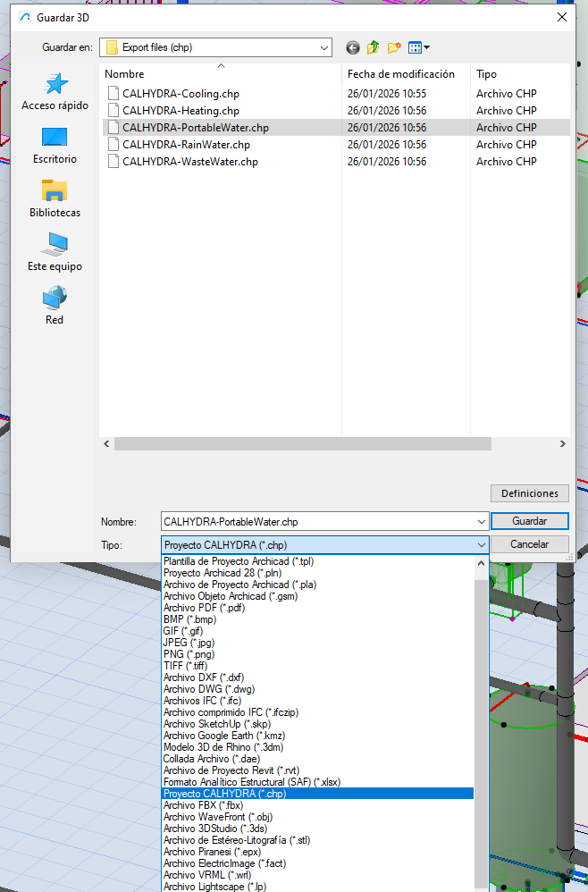Click the Guardar button
588x892 pixels.
tap(529, 521)
